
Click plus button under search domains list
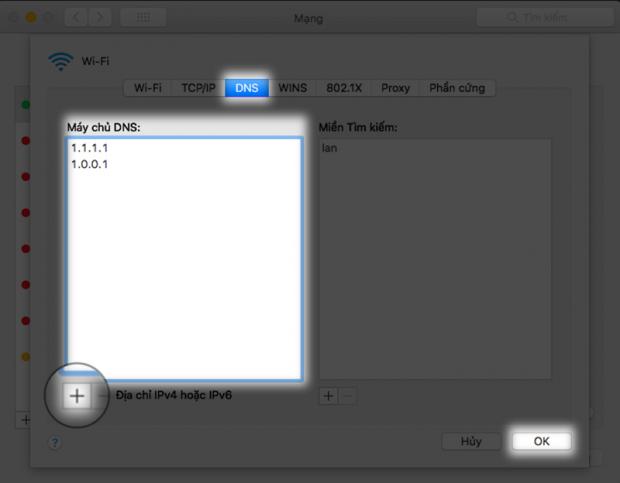tap(328, 396)
